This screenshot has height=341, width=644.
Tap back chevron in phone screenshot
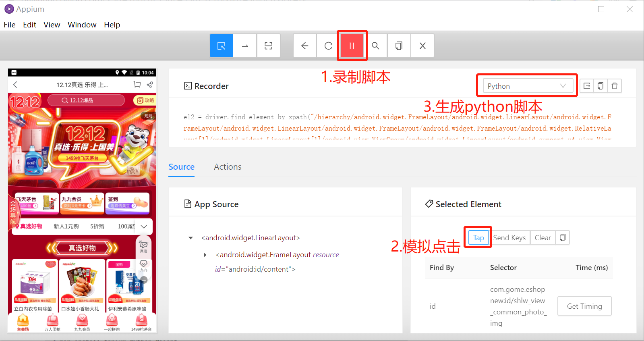(15, 85)
